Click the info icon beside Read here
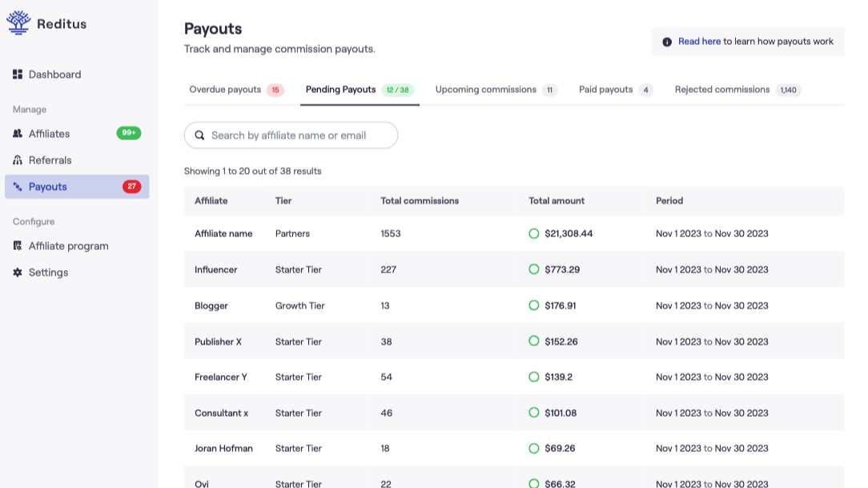 click(667, 42)
